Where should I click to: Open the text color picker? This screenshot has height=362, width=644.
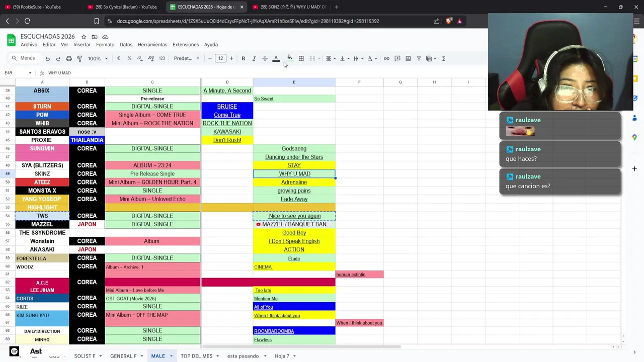click(276, 58)
